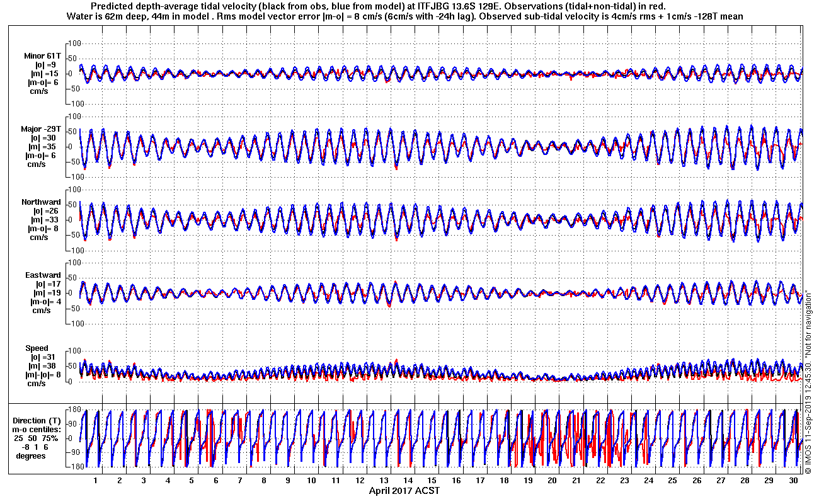819x504 pixels.
Task: Click day '1' on the date axis
Action: (x=96, y=481)
